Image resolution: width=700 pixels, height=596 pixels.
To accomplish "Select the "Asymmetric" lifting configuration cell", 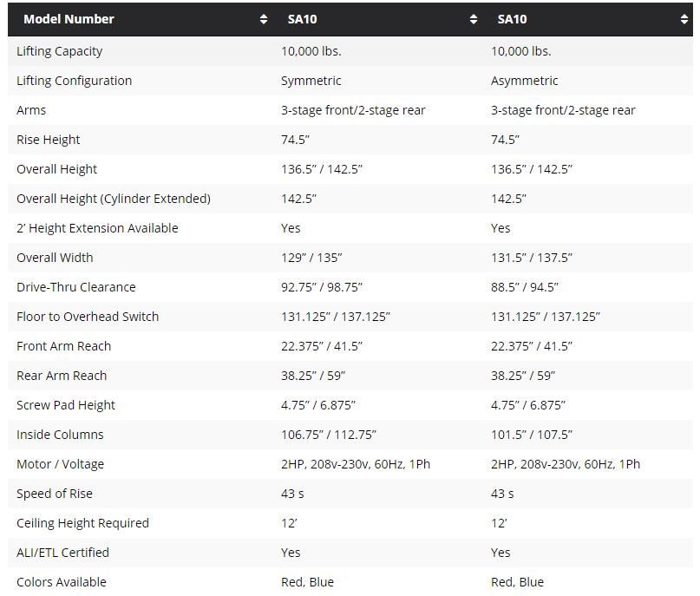I will (524, 81).
